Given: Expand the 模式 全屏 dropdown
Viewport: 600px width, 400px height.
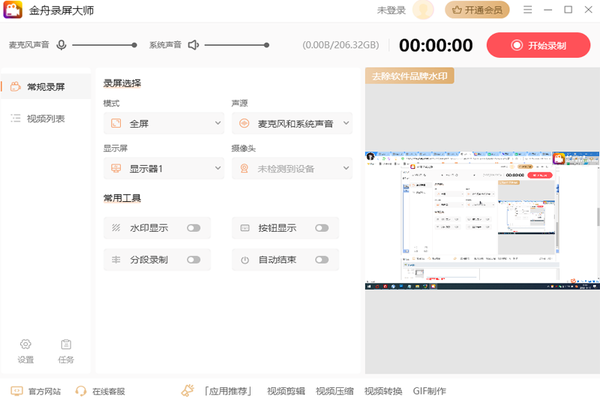Looking at the screenshot, I should click(x=163, y=123).
